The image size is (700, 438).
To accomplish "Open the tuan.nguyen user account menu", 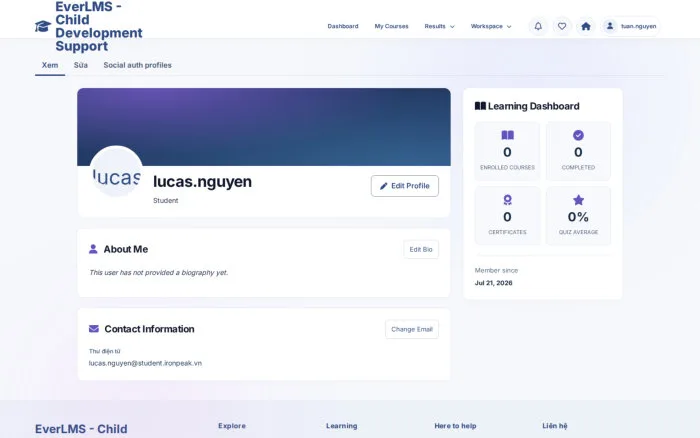I will [x=630, y=26].
